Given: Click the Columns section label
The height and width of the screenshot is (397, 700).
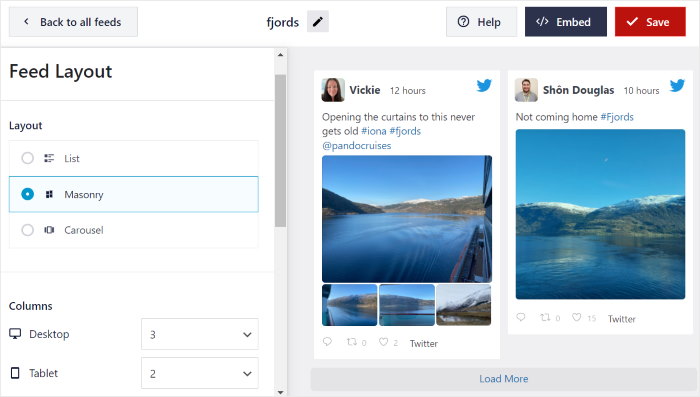Looking at the screenshot, I should pos(31,306).
